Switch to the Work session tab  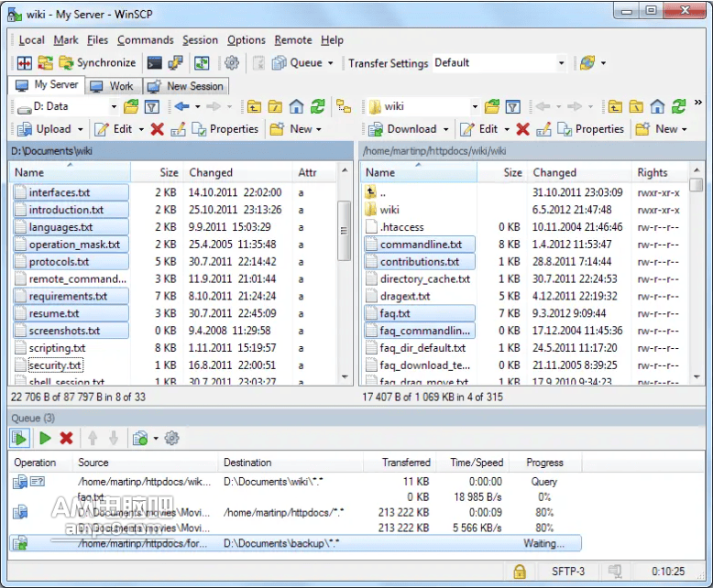[113, 86]
